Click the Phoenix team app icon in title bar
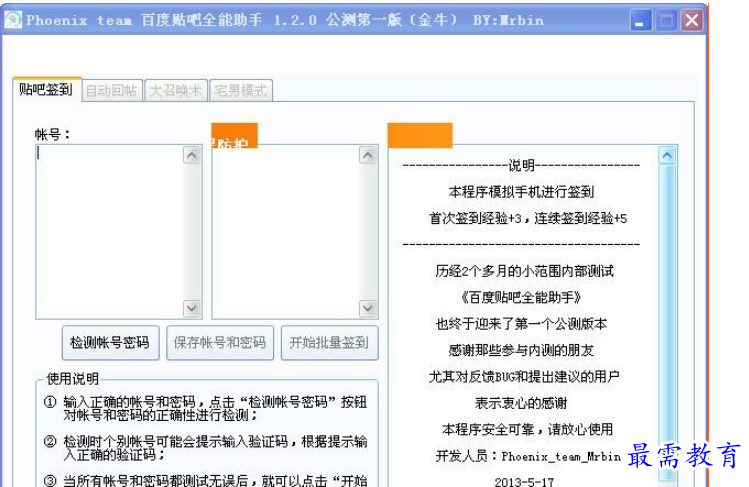The image size is (749, 487). pos(13,20)
